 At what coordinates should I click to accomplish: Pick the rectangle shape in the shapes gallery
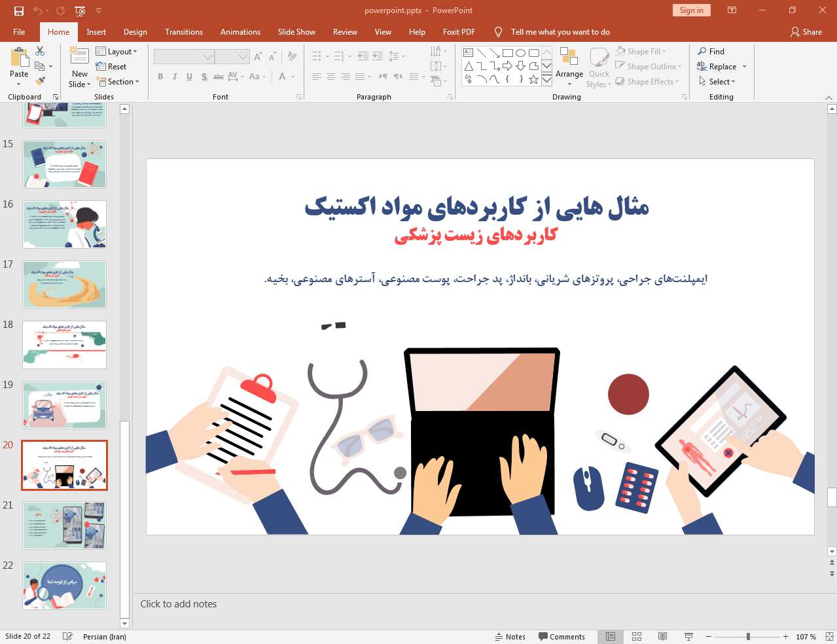[x=508, y=53]
